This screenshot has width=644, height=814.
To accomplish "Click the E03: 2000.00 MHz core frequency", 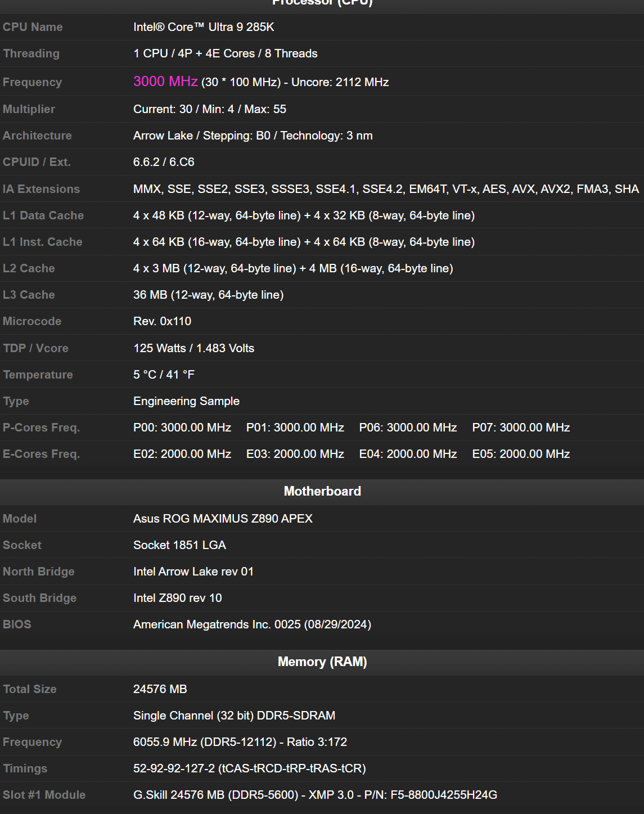I will [x=295, y=454].
